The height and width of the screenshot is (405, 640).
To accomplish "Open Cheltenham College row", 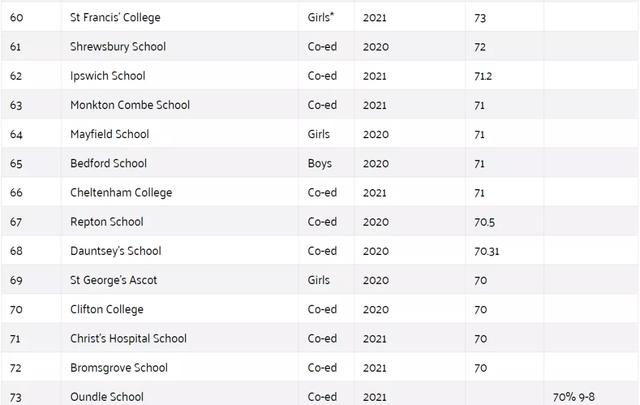I will pyautogui.click(x=121, y=192).
